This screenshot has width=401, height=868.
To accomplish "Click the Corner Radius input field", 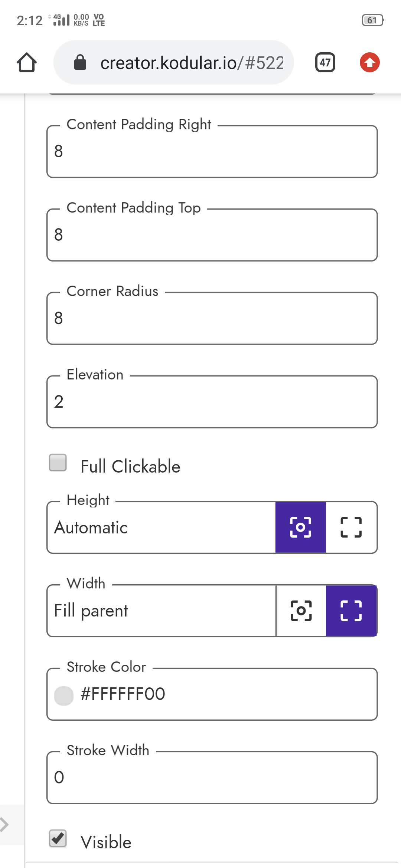I will tap(212, 318).
